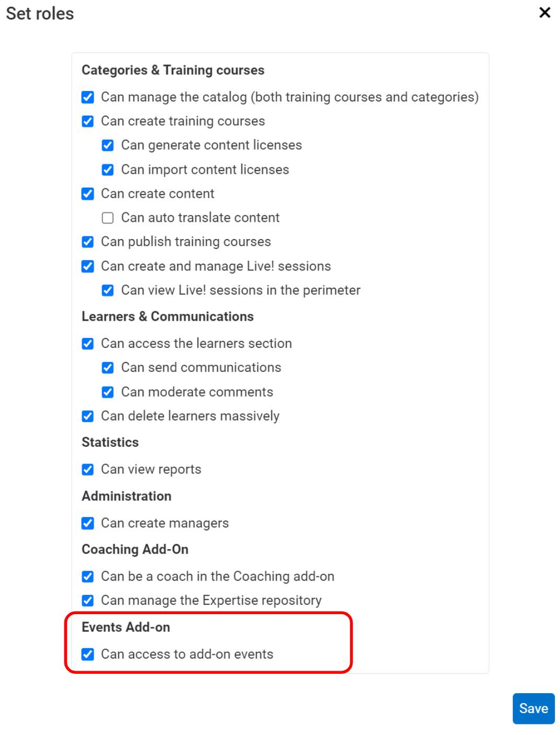Toggle Can publish training courses
The image size is (560, 735).
click(88, 242)
